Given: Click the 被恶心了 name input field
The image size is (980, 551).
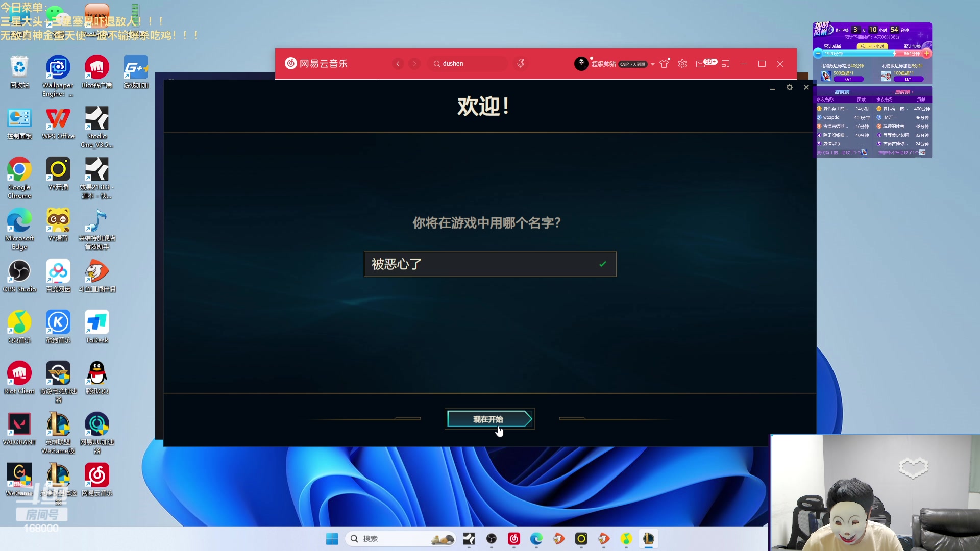Looking at the screenshot, I should tap(490, 264).
